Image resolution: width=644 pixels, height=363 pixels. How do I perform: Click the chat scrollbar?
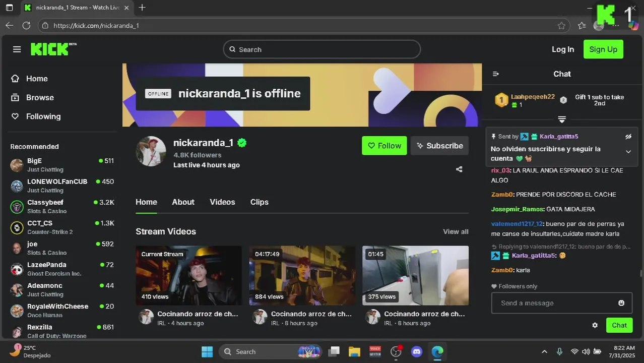coord(641,273)
